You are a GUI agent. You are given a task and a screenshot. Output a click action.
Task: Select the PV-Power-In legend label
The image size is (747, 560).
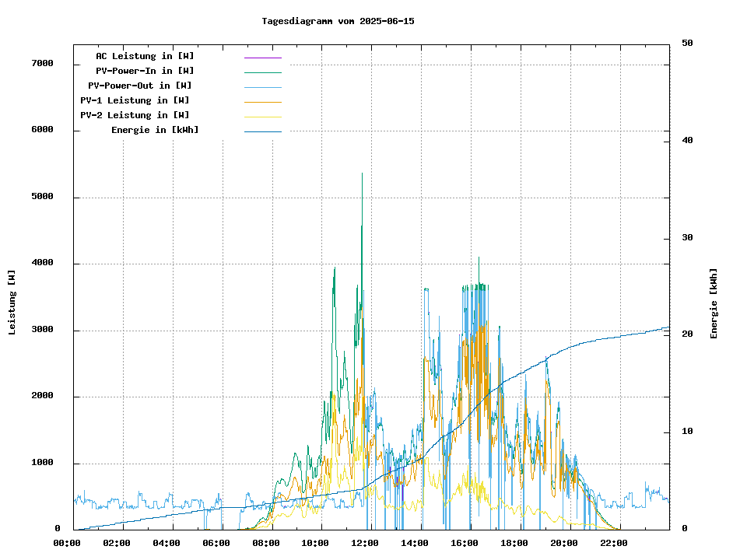point(145,71)
